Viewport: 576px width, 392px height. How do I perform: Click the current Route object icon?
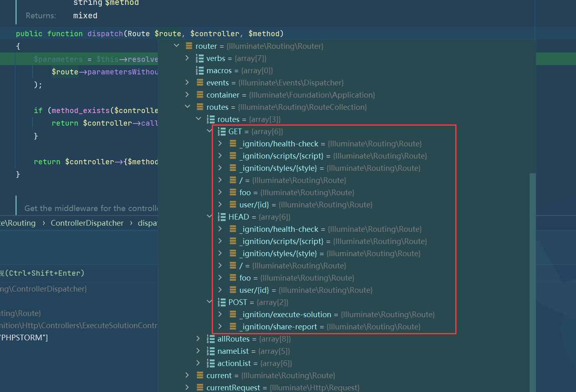pos(200,375)
